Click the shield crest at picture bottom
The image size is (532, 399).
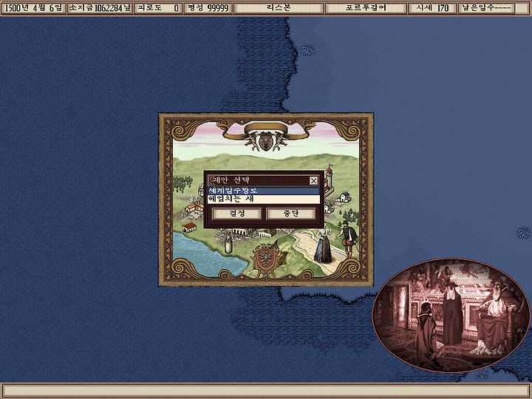265,259
